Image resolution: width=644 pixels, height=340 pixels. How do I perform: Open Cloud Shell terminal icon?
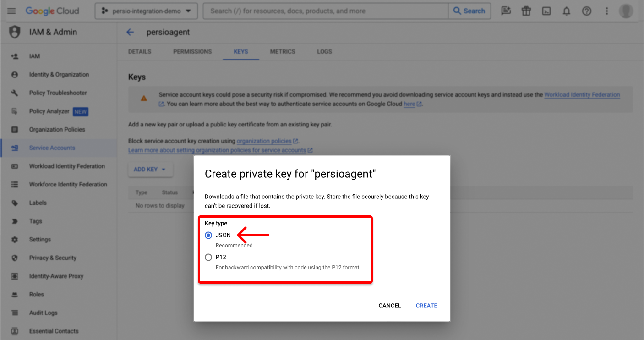(546, 11)
